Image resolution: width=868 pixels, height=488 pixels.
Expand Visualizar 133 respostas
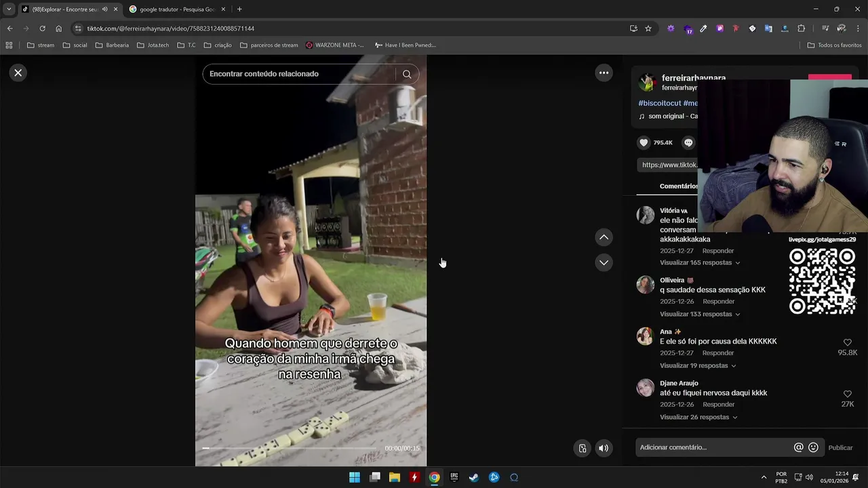(700, 314)
